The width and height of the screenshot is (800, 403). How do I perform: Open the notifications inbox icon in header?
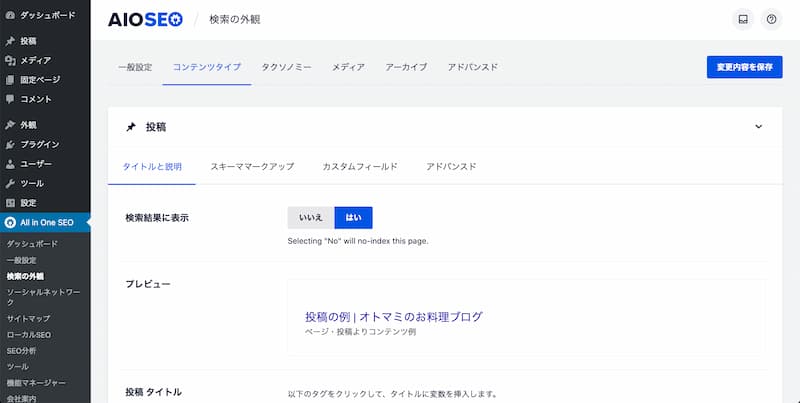pyautogui.click(x=743, y=19)
